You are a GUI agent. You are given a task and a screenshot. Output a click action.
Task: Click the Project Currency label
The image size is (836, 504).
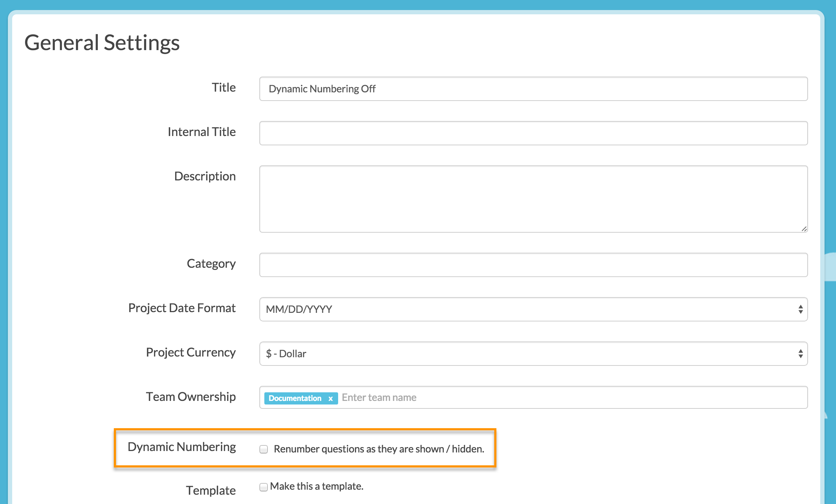(x=191, y=353)
